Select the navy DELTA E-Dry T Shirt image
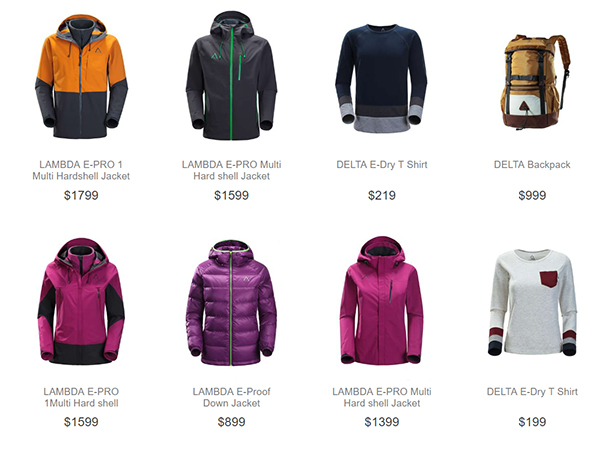Viewport: 600px width, 449px height. pyautogui.click(x=382, y=78)
